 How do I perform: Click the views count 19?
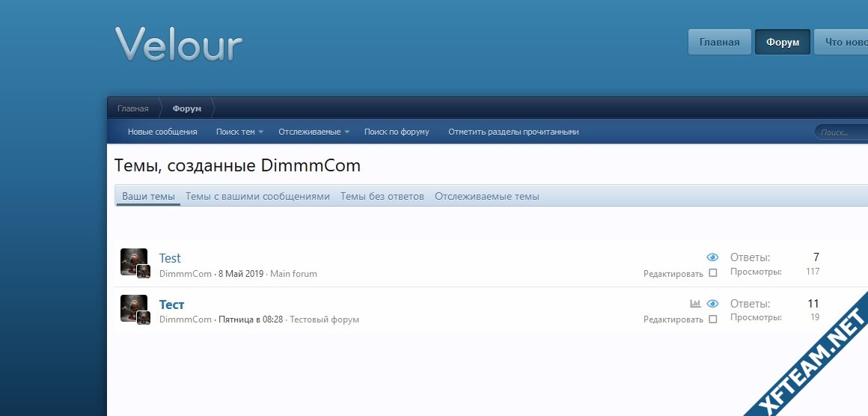pos(815,317)
